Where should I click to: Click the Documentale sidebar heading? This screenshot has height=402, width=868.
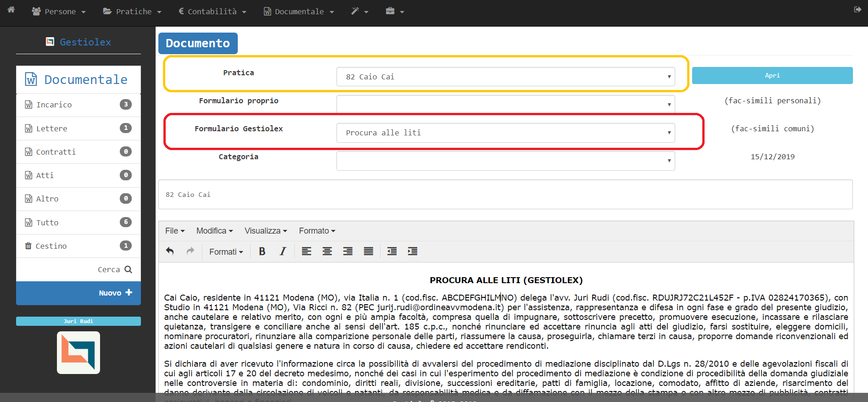click(x=78, y=79)
